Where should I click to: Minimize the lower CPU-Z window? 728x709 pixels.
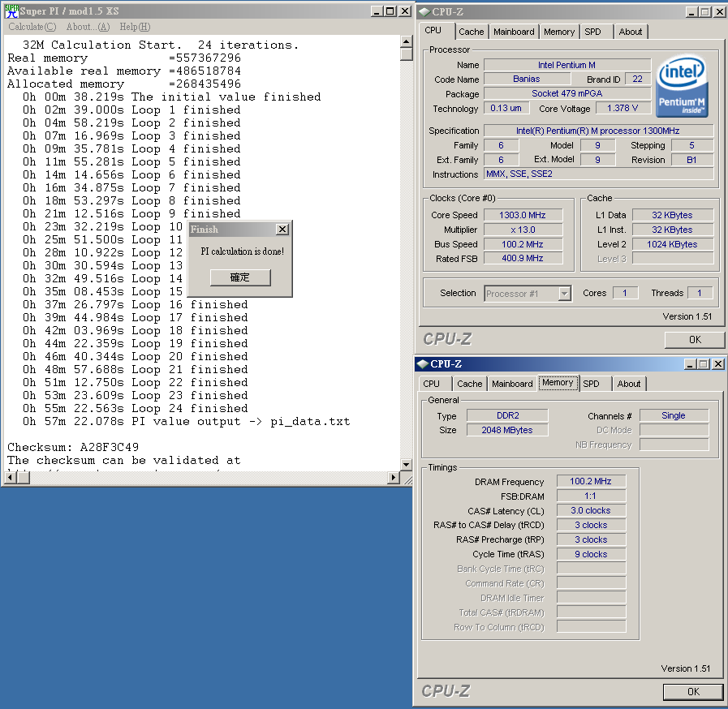(690, 363)
